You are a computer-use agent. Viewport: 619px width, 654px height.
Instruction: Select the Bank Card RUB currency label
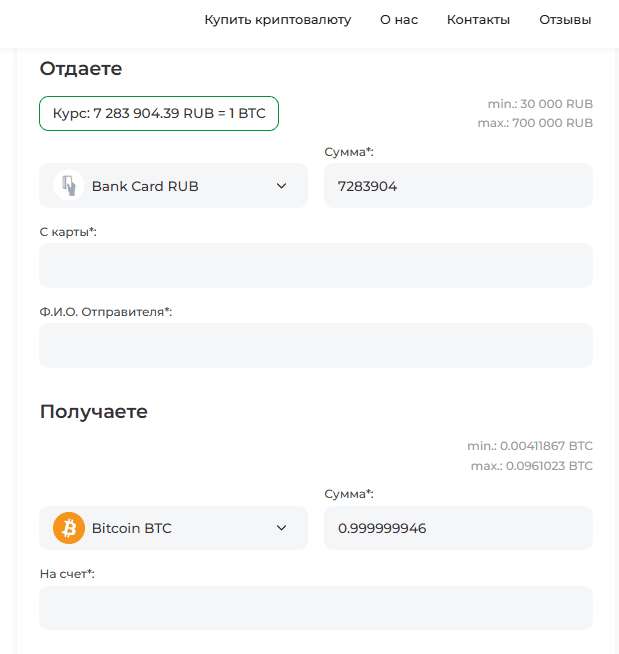(x=145, y=186)
